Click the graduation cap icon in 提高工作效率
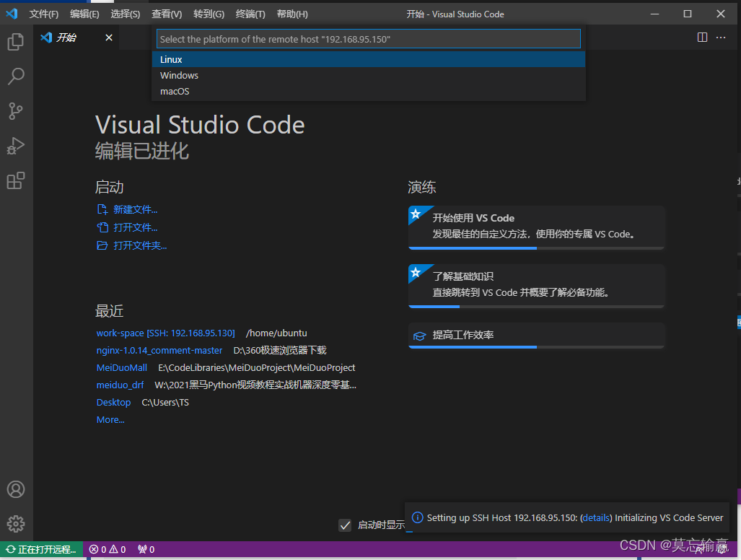This screenshot has height=560, width=741. 419,336
